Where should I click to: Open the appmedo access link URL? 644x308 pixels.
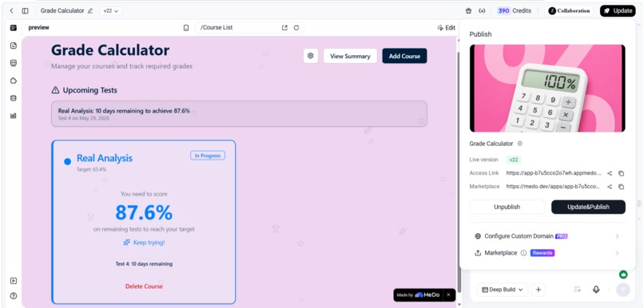tap(554, 173)
